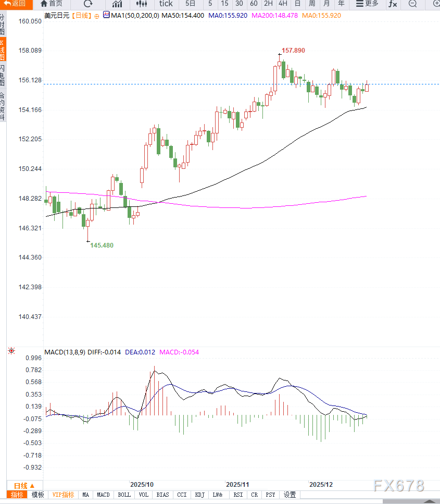Open the fx formula function icon
Viewport: 440px width, 504px height.
393,4
